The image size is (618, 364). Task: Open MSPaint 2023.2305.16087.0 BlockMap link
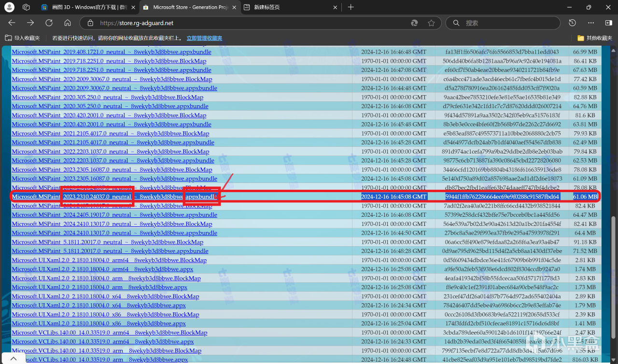112,170
